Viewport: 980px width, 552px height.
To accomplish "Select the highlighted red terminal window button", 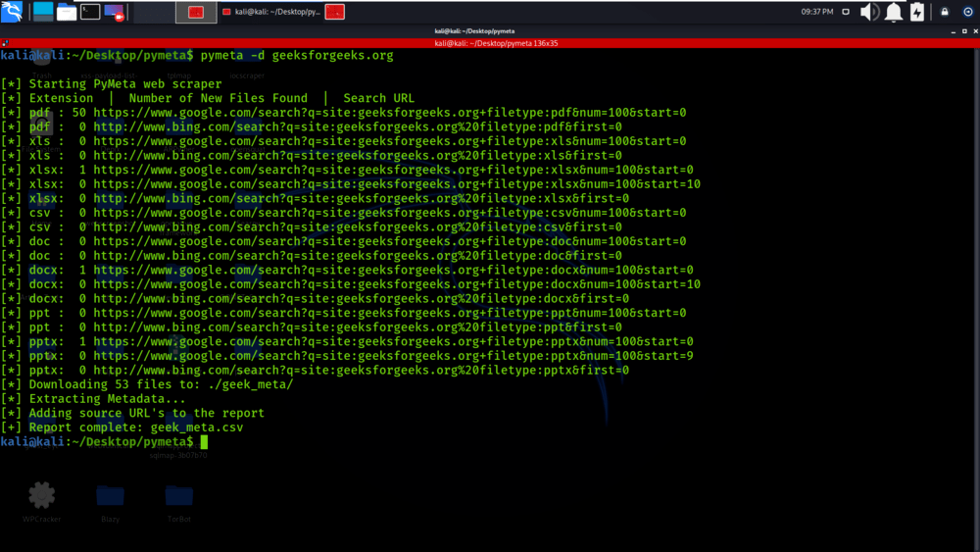I will [196, 12].
